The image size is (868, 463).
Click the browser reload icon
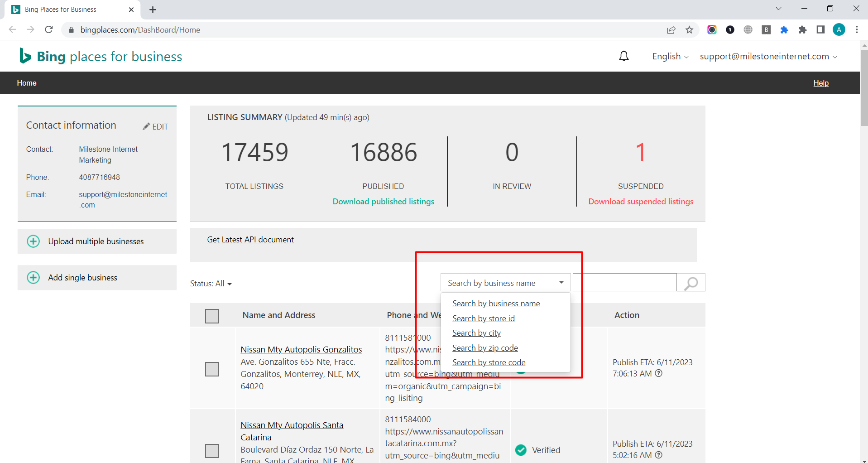(49, 30)
